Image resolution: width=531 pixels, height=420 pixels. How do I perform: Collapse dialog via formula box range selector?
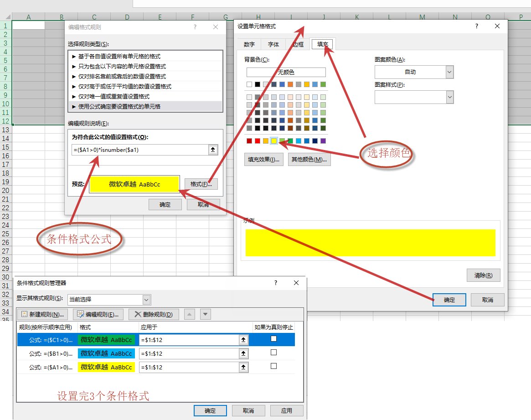click(x=213, y=150)
